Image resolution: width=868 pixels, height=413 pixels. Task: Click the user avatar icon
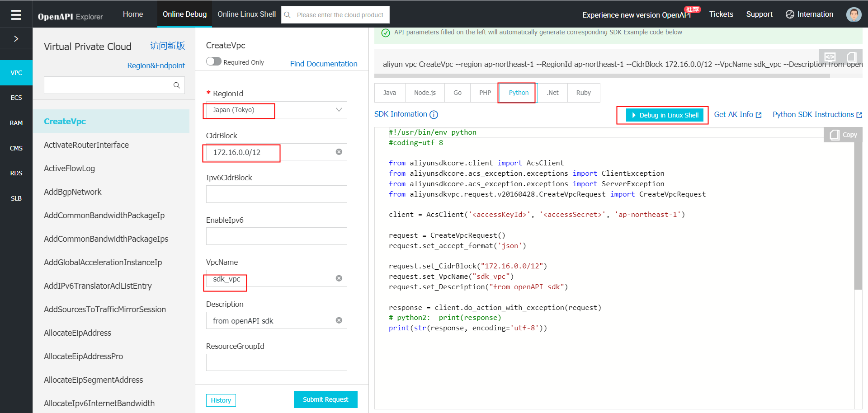coord(854,14)
